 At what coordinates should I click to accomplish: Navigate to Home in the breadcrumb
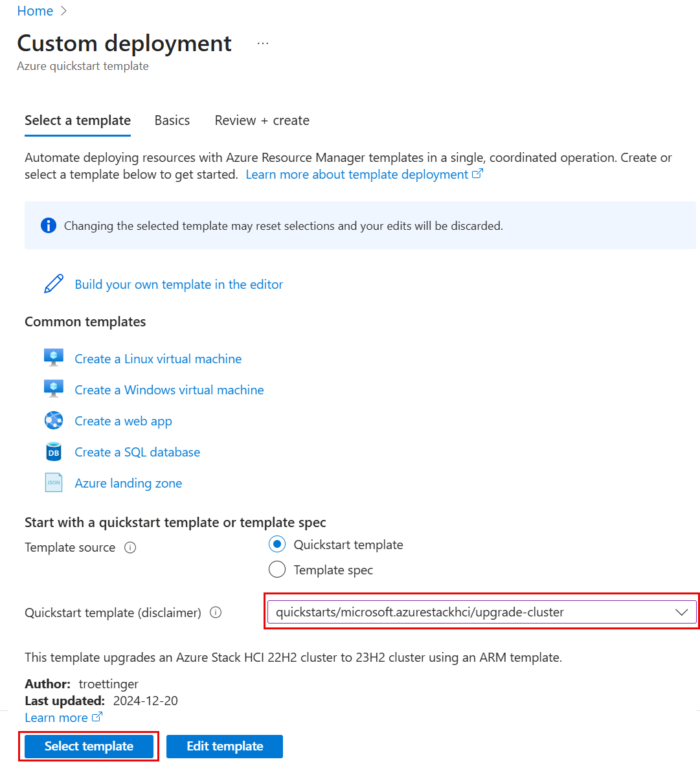pos(35,11)
